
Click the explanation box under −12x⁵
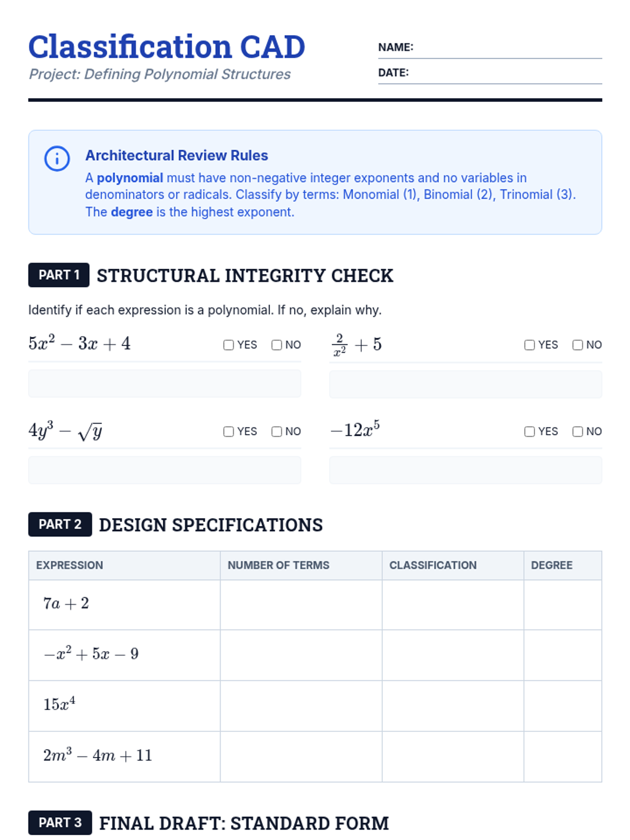(x=465, y=470)
